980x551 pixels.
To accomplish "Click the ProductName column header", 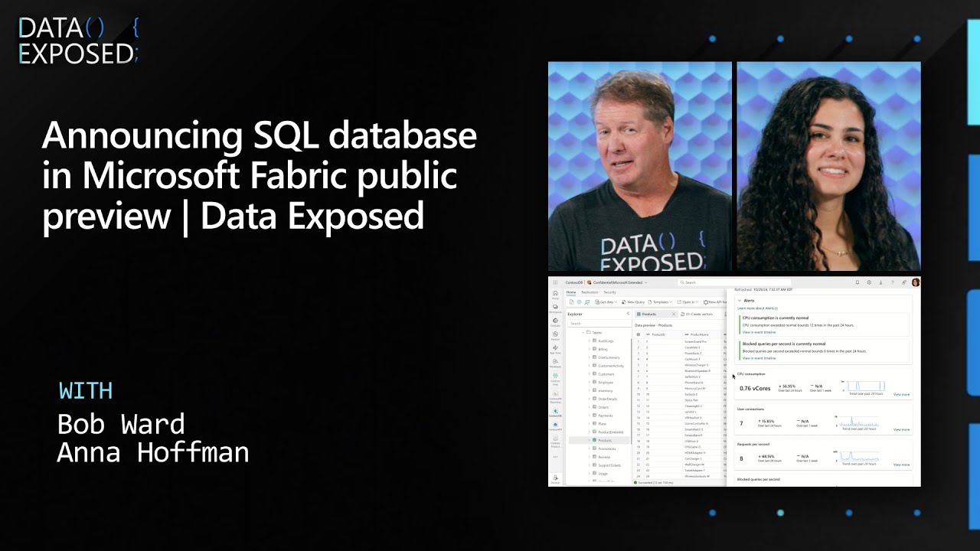I will coord(699,334).
